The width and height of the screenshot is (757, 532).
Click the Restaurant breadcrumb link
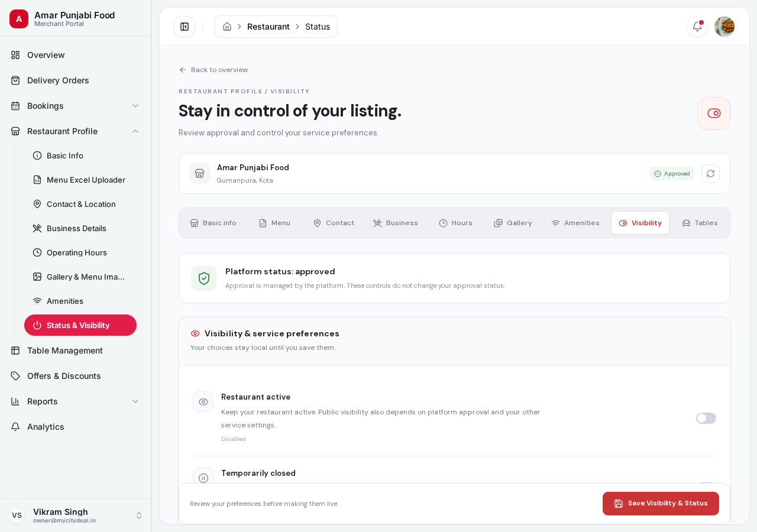click(x=268, y=27)
